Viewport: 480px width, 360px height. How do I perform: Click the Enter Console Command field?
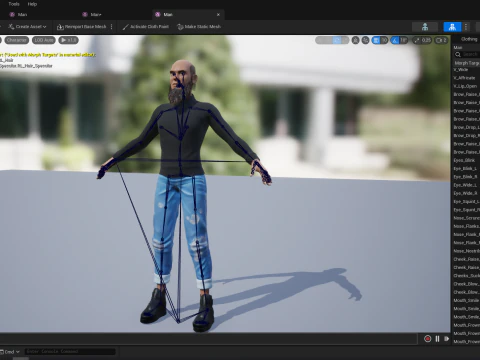tap(70, 352)
